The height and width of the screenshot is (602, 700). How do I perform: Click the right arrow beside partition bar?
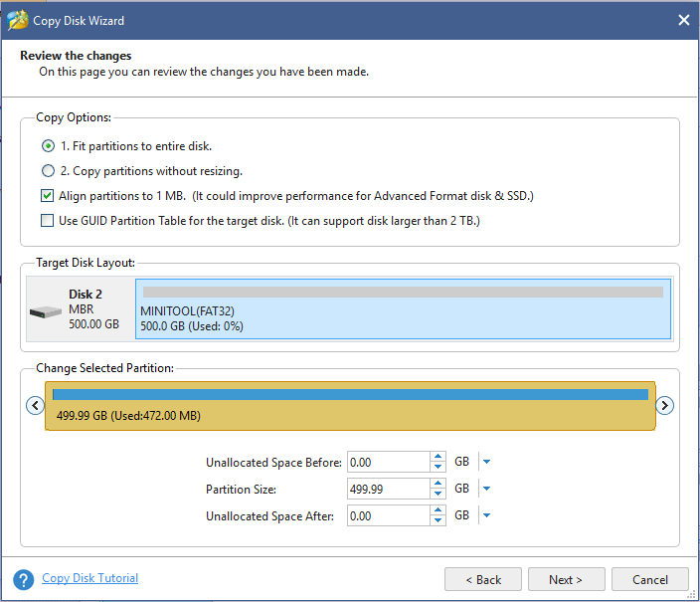[664, 405]
